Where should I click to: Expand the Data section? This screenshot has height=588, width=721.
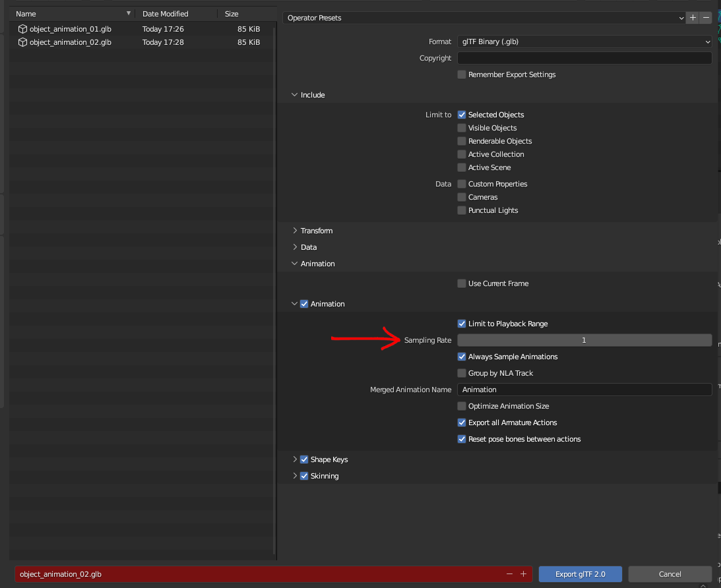(x=309, y=247)
